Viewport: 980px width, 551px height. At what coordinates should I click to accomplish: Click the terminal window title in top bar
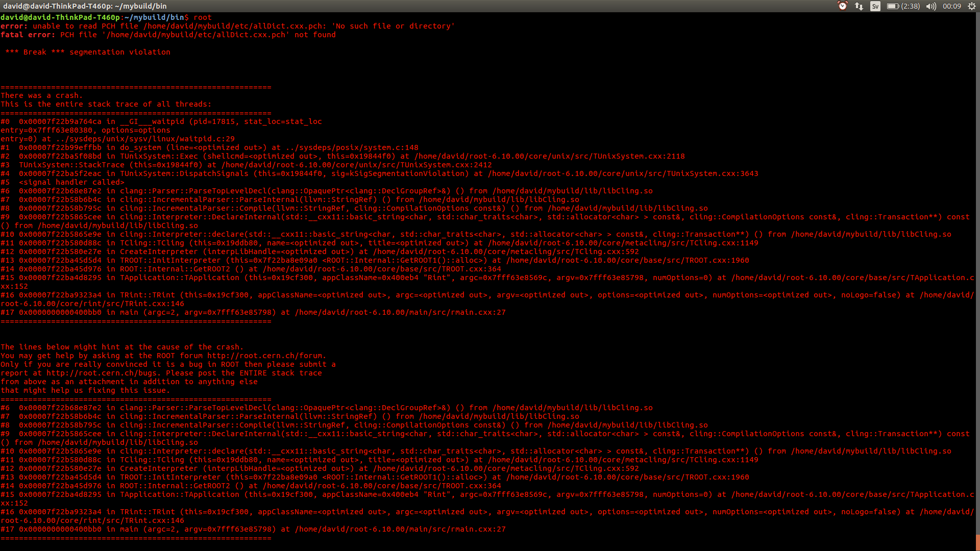85,6
